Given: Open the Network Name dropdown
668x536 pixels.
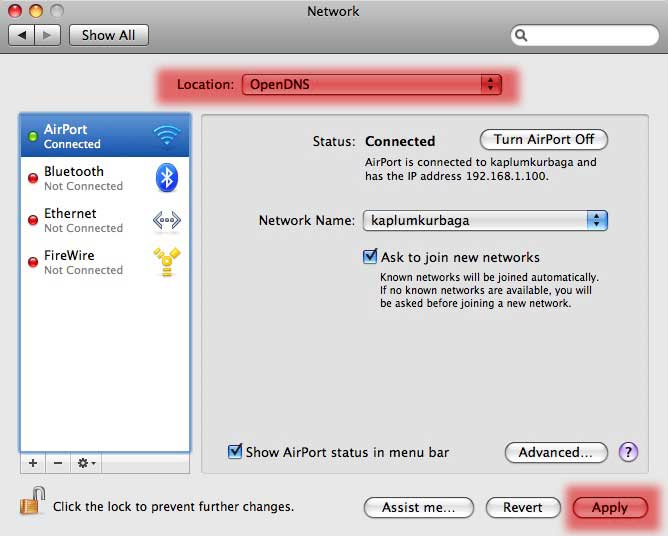Looking at the screenshot, I should 485,220.
